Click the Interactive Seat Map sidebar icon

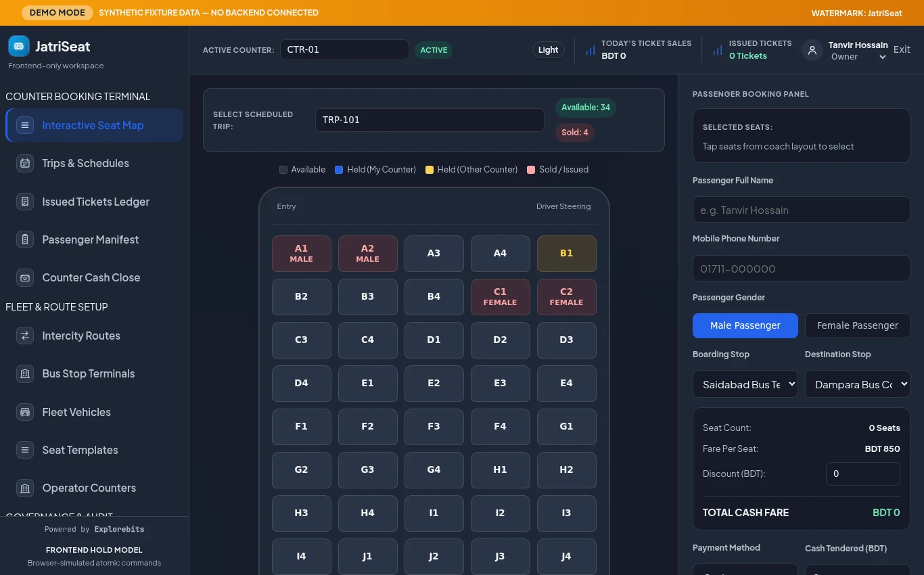pyautogui.click(x=25, y=125)
